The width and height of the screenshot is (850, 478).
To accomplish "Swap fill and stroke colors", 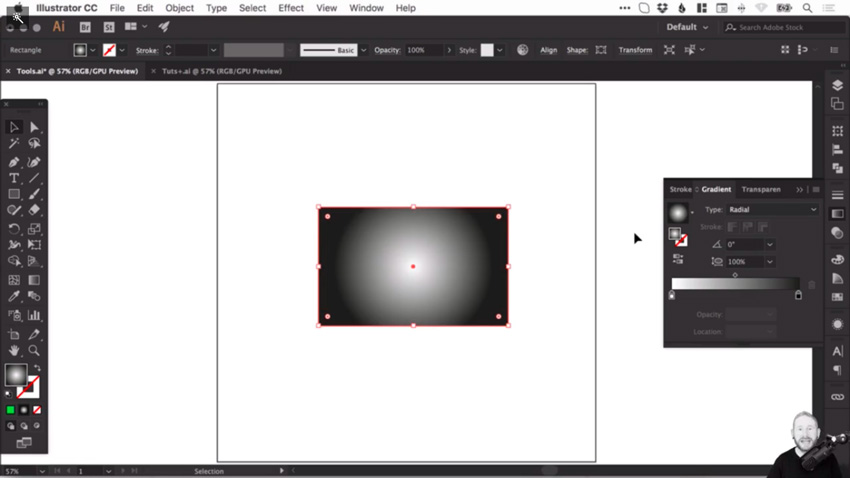I will 37,369.
